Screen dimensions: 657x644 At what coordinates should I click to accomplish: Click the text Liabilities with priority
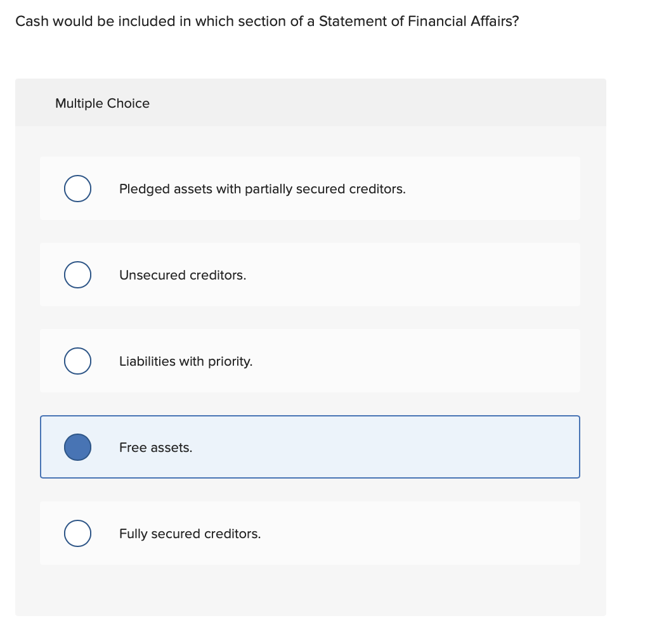pos(185,361)
